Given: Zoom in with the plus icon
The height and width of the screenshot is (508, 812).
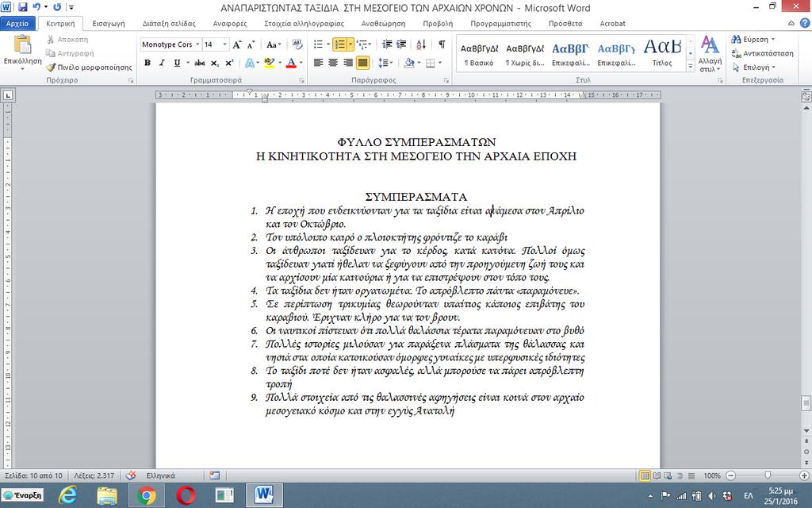Looking at the screenshot, I should point(804,475).
